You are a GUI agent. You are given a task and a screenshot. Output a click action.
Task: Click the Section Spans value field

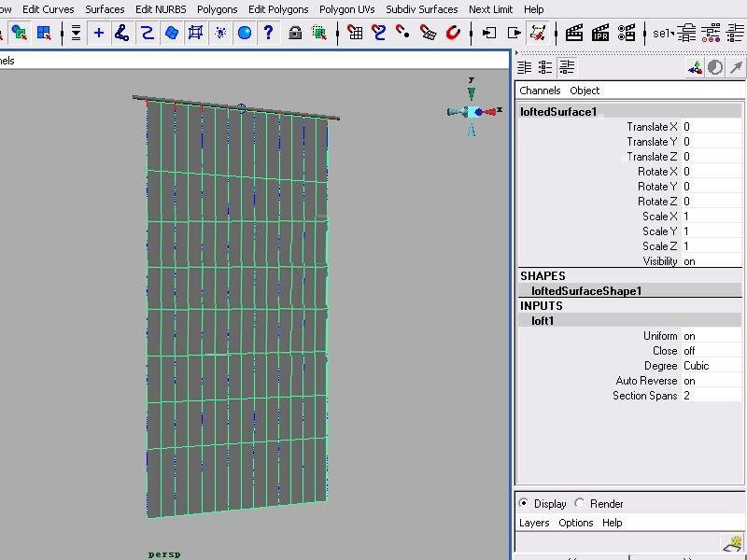tap(712, 396)
